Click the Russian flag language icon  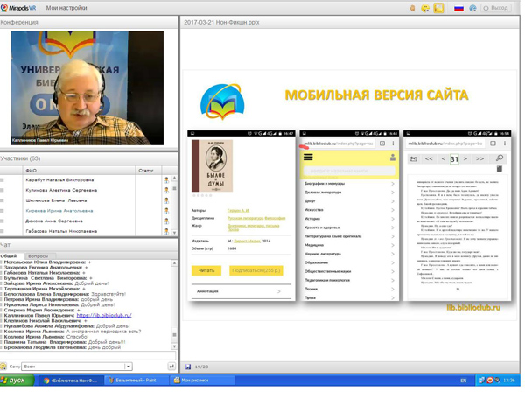click(458, 8)
